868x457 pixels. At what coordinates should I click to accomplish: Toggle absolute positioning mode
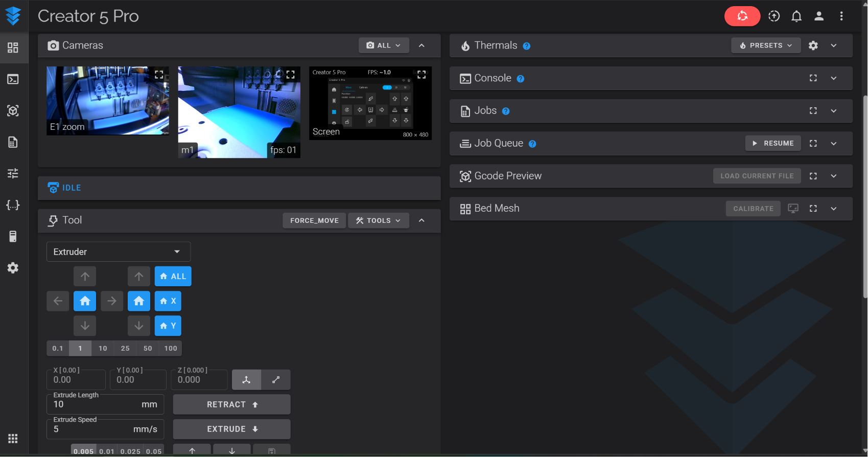[246, 380]
